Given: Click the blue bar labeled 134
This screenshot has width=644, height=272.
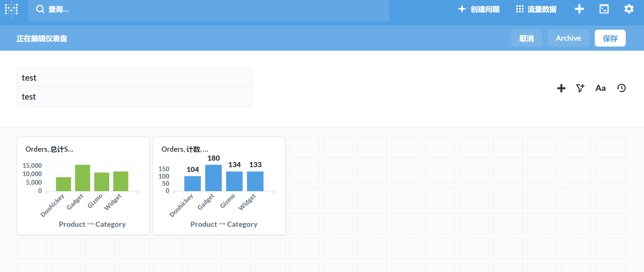Looking at the screenshot, I should click(234, 181).
